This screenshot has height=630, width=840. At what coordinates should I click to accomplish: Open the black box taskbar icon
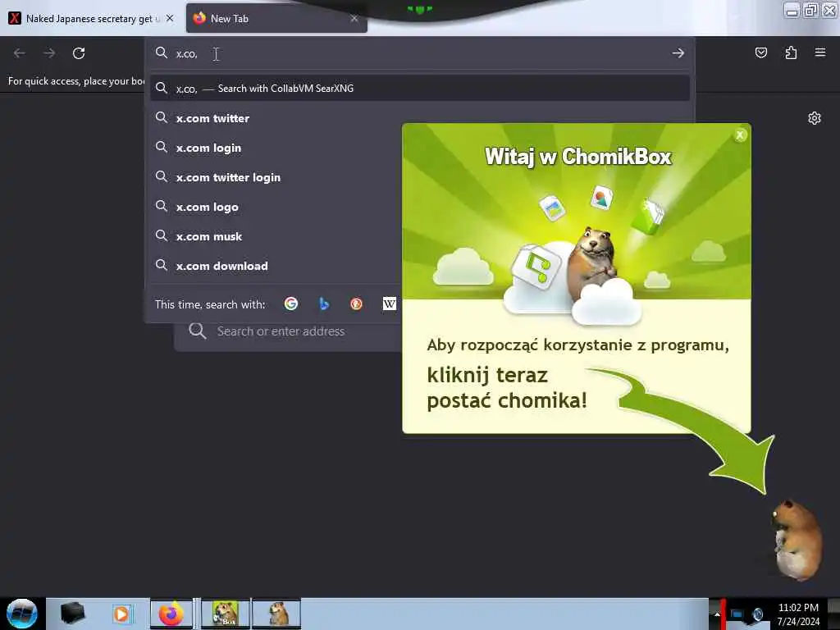click(72, 614)
